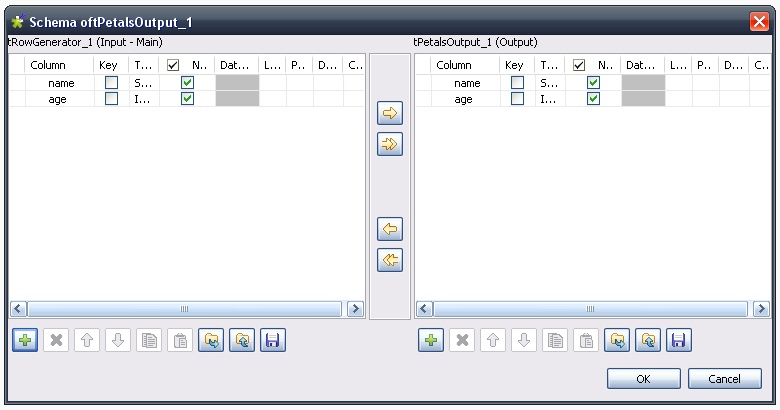Copy selected column to output with single arrow

tap(390, 112)
